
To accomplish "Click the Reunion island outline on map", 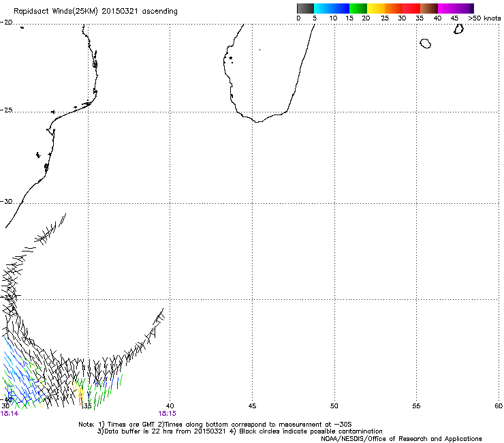I will [426, 44].
